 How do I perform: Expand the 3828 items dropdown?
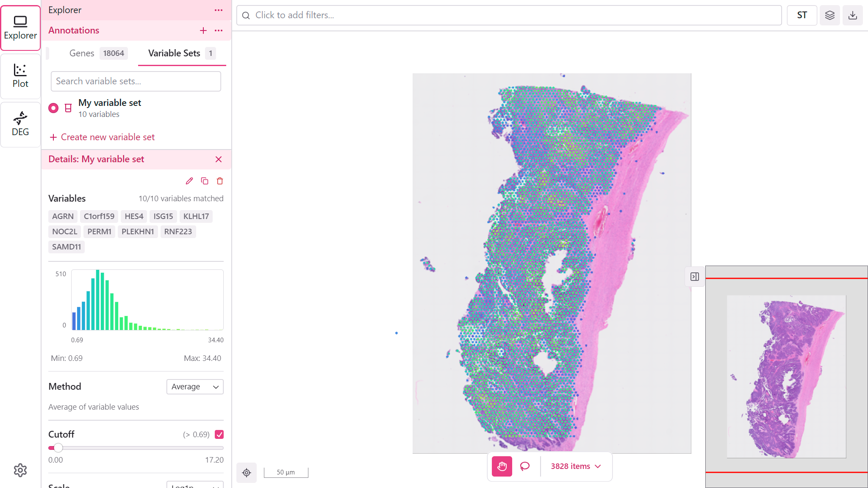pos(576,466)
